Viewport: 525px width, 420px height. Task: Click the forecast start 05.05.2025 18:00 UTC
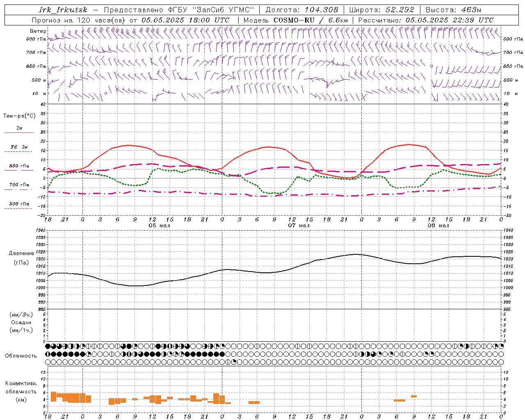coord(185,20)
